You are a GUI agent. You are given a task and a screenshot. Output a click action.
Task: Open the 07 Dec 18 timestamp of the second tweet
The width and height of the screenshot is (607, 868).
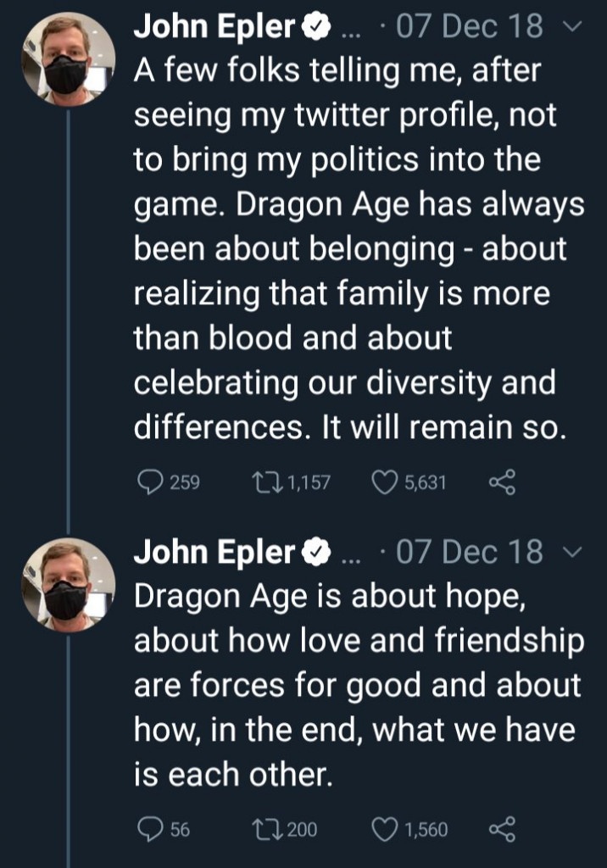[x=468, y=553]
